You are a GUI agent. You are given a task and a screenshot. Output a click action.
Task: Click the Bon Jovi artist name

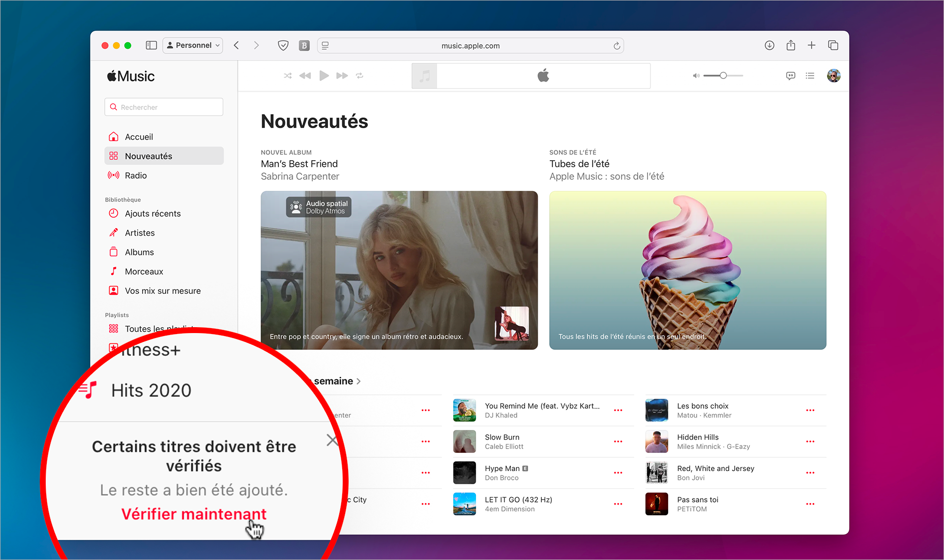click(x=691, y=478)
